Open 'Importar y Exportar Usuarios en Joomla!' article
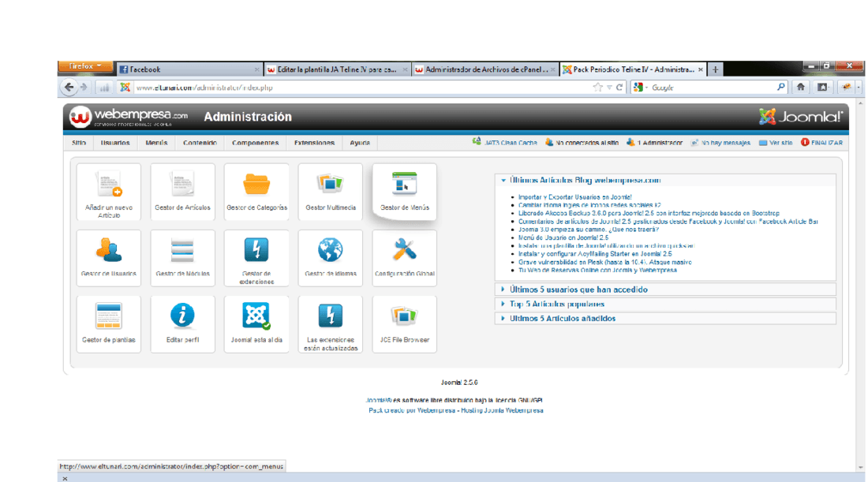 (574, 197)
